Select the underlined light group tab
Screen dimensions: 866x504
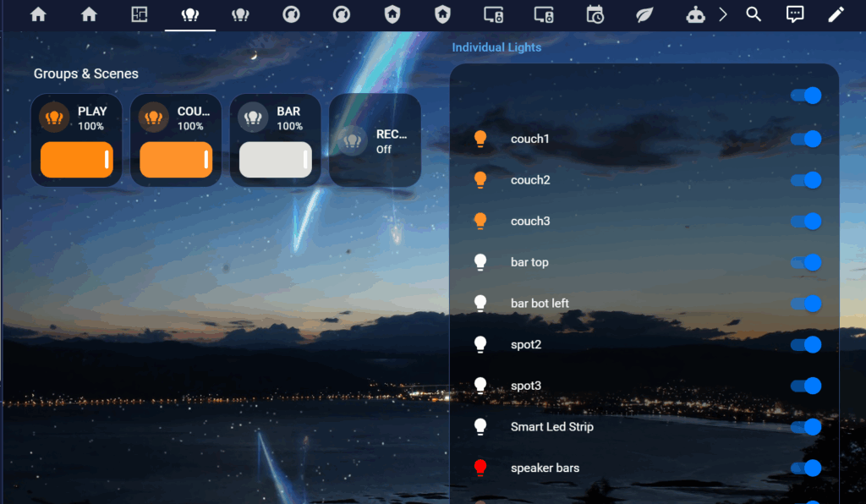pyautogui.click(x=190, y=14)
